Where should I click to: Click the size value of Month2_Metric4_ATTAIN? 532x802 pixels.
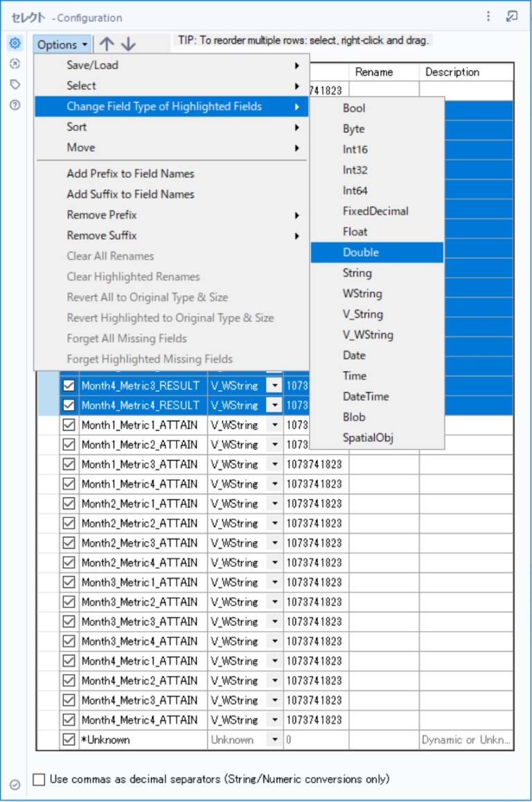pyautogui.click(x=314, y=562)
